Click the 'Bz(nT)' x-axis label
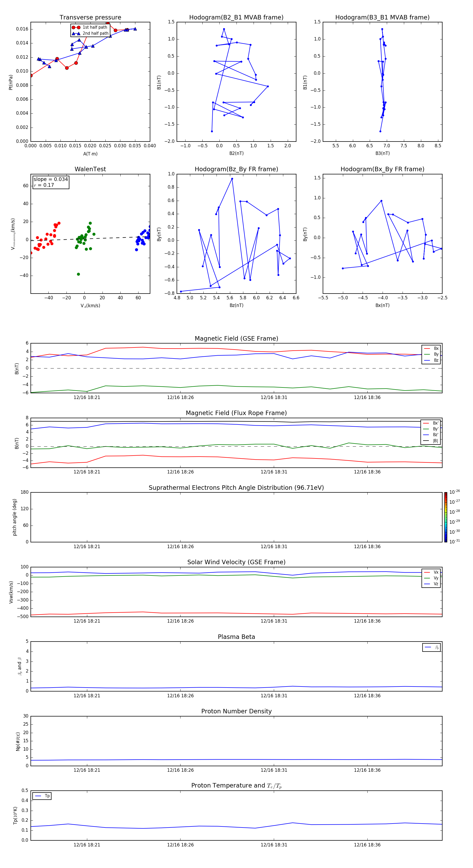 236,305
